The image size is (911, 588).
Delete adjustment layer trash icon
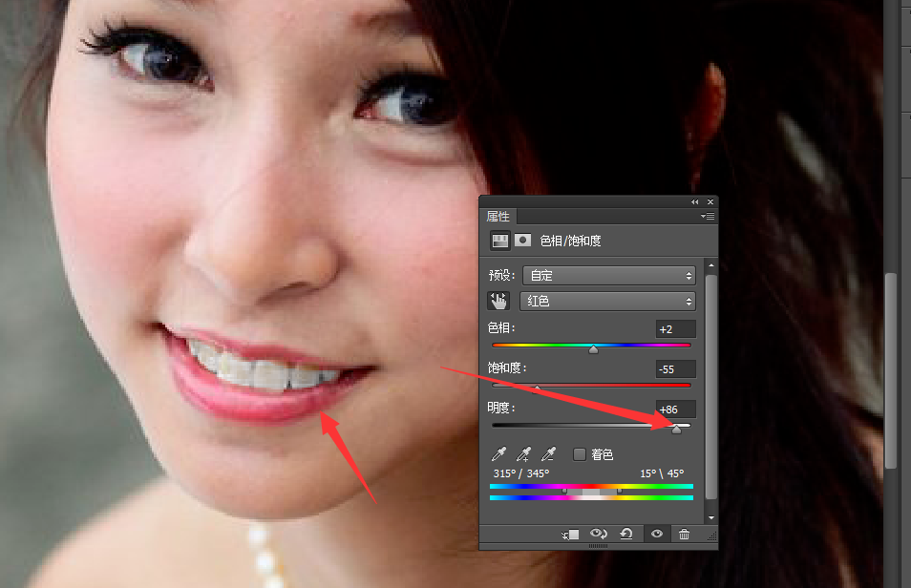tap(685, 534)
